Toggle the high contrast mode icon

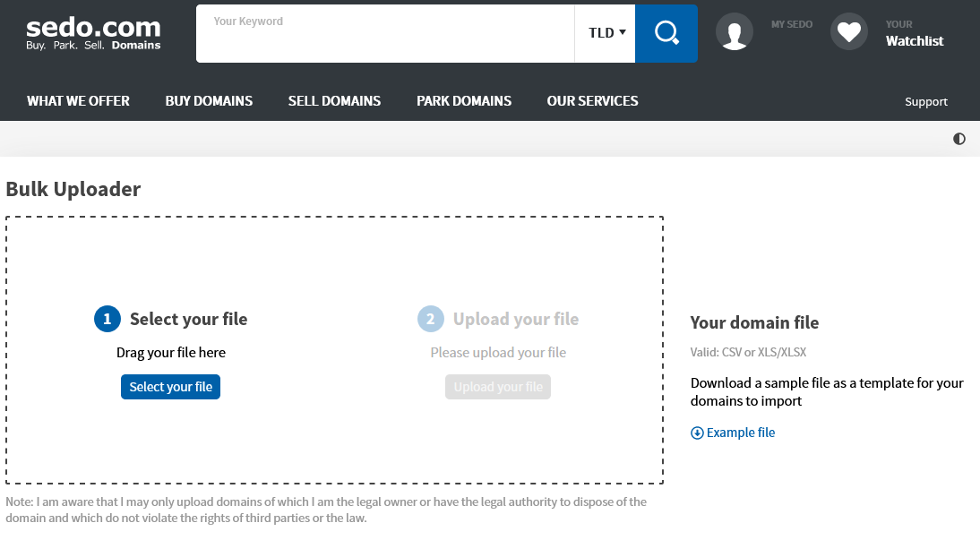pos(959,139)
